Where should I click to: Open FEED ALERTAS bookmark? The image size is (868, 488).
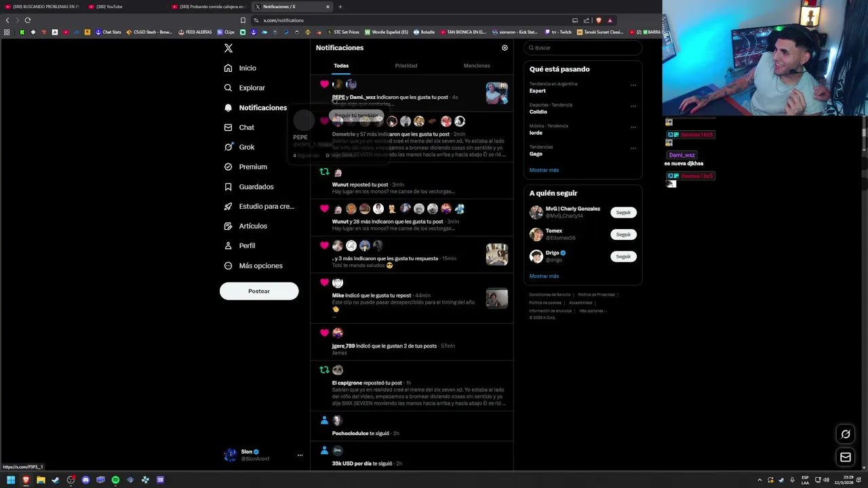coord(195,32)
